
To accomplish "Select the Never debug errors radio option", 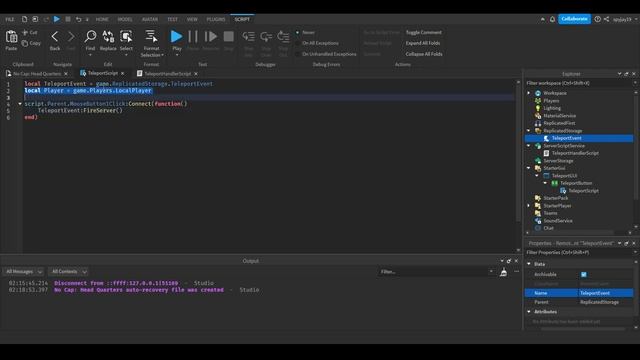I will click(298, 32).
